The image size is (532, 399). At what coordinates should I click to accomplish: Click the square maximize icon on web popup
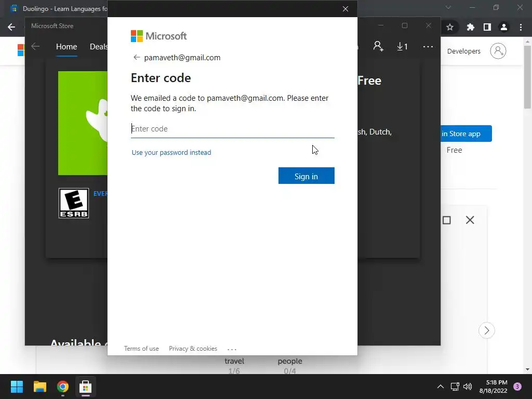click(x=447, y=220)
